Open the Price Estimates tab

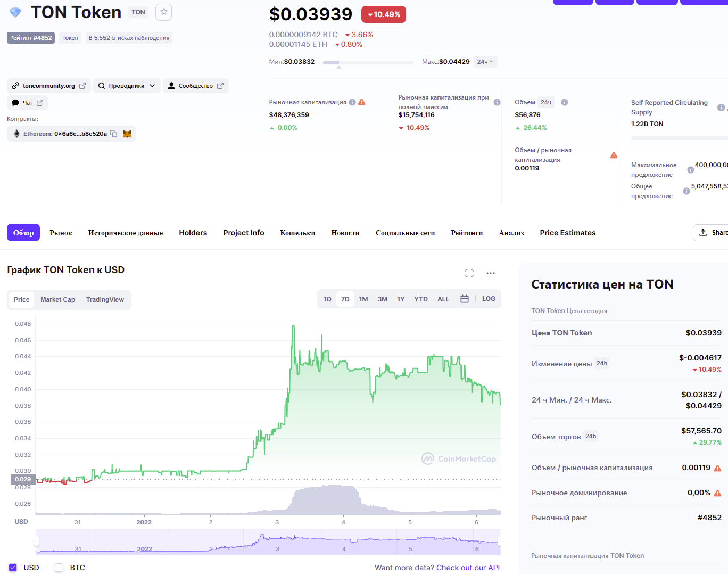[568, 233]
